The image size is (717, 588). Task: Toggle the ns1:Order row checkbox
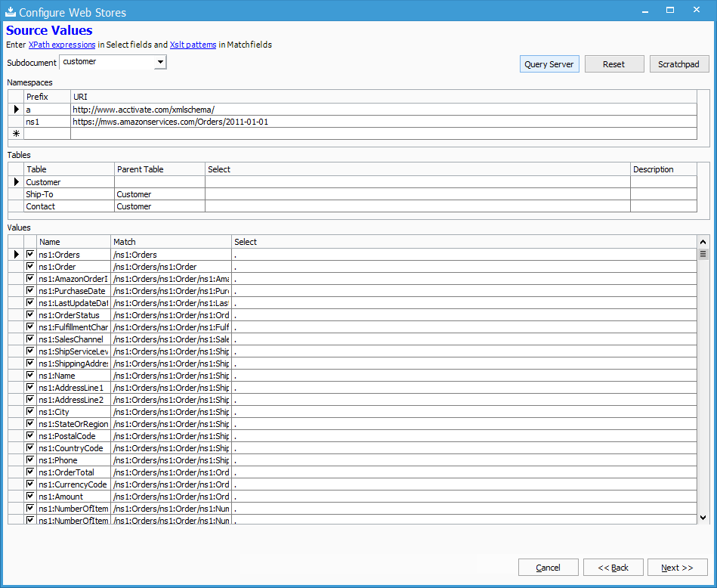[30, 266]
